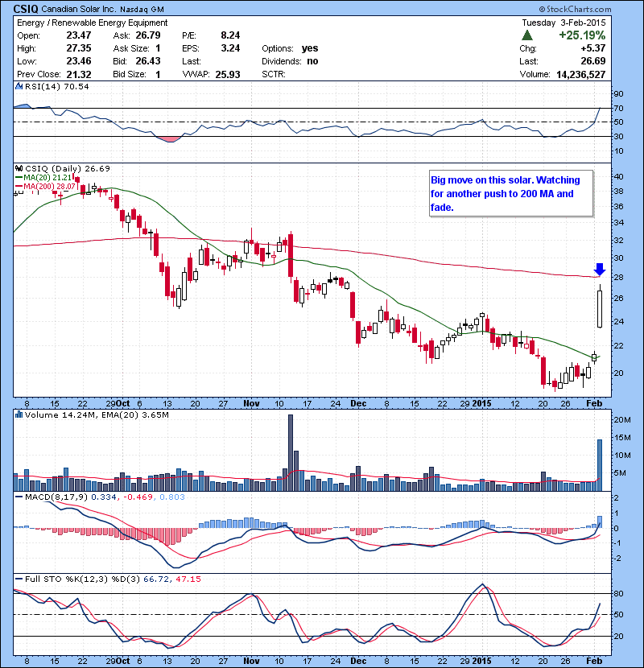Click the blue annotation note about 200 MA
This screenshot has width=644, height=668.
(x=511, y=194)
